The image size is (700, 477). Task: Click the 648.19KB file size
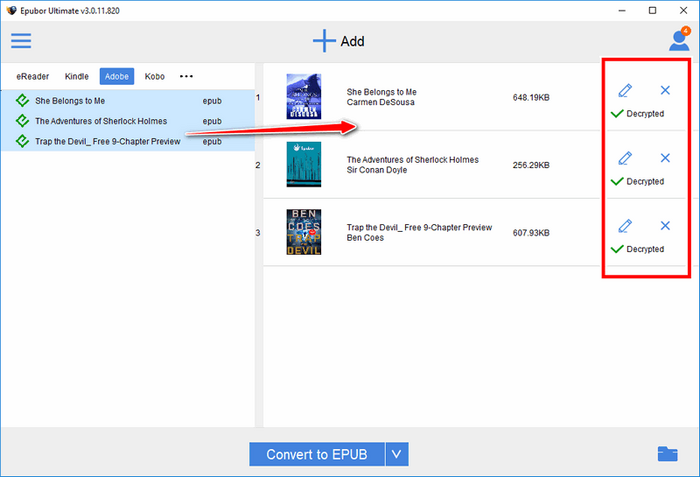531,97
